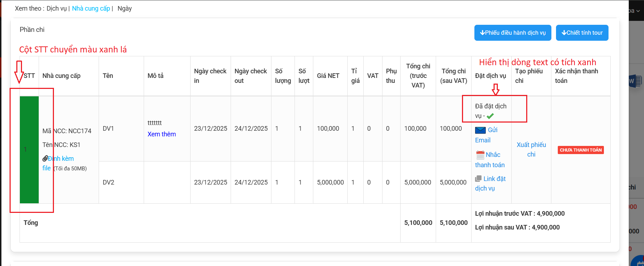Click the CHƯA THANH TOÁN status badge
644x266 pixels.
[580, 150]
